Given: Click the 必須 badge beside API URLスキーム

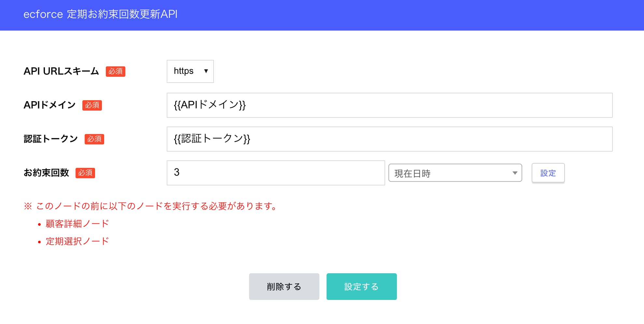Looking at the screenshot, I should pos(116,71).
